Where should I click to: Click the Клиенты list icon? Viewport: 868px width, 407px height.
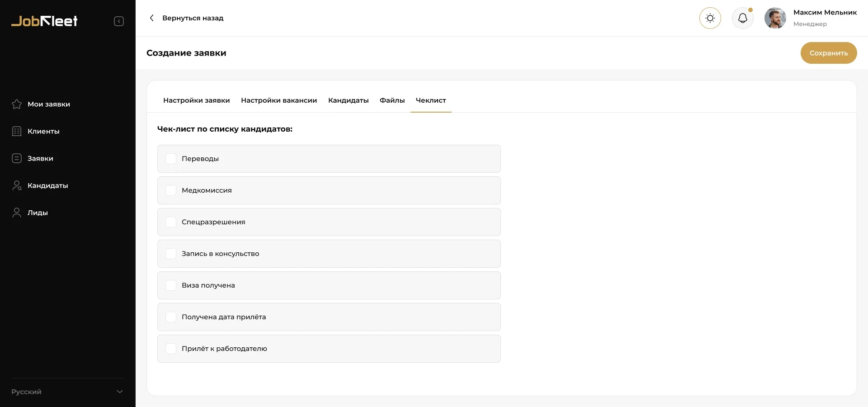tap(17, 131)
